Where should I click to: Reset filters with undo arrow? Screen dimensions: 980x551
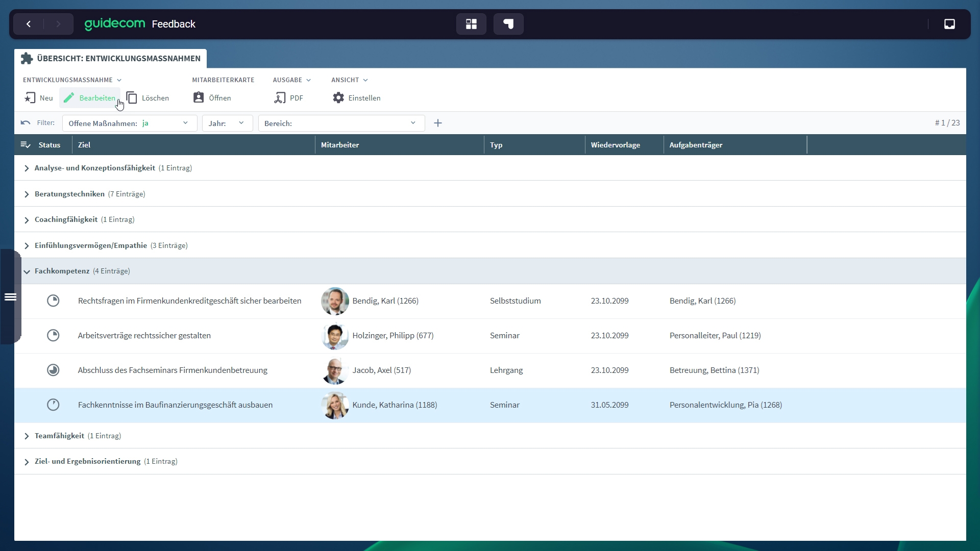click(26, 123)
